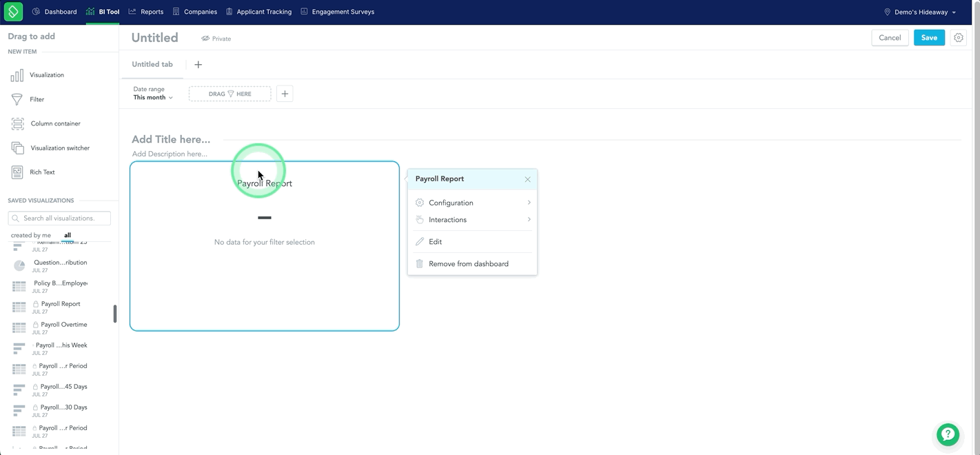Screen dimensions: 980x455
Task: Click the saved visualizations scrollbar thumb
Action: (x=115, y=314)
